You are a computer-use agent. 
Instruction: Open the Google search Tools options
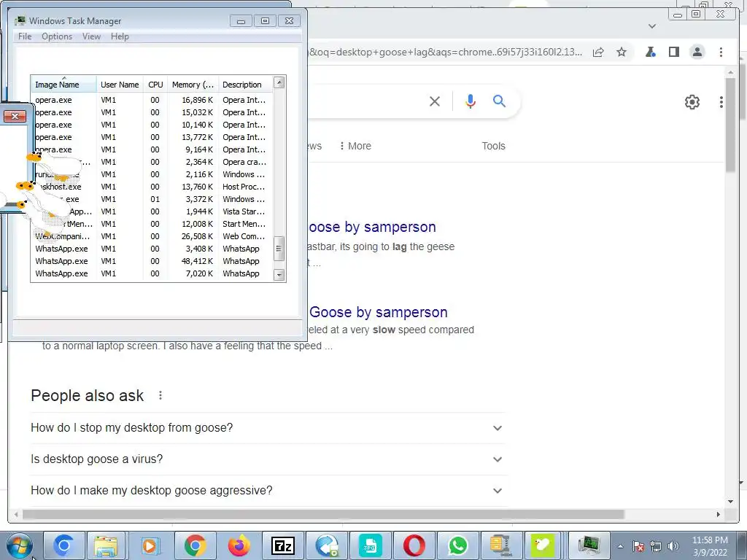point(493,146)
